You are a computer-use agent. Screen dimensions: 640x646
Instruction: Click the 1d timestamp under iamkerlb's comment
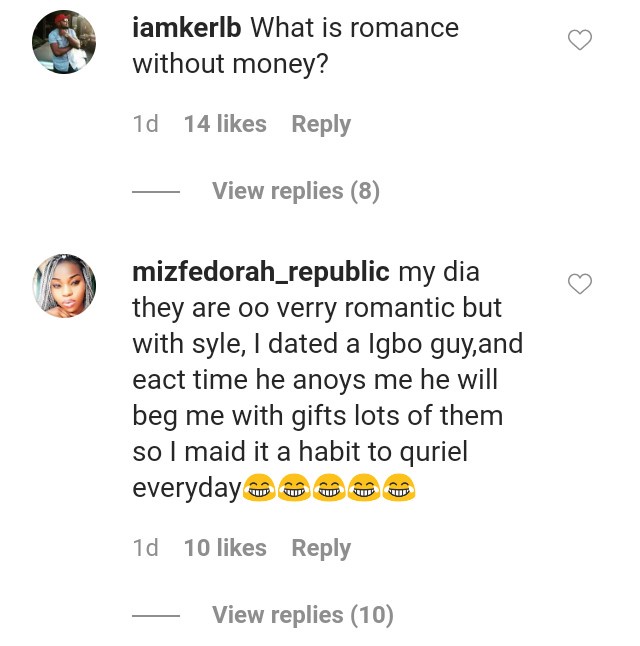[145, 124]
